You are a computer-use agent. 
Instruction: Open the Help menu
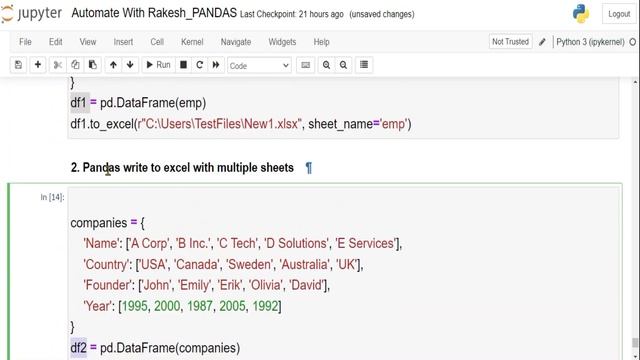click(x=321, y=42)
